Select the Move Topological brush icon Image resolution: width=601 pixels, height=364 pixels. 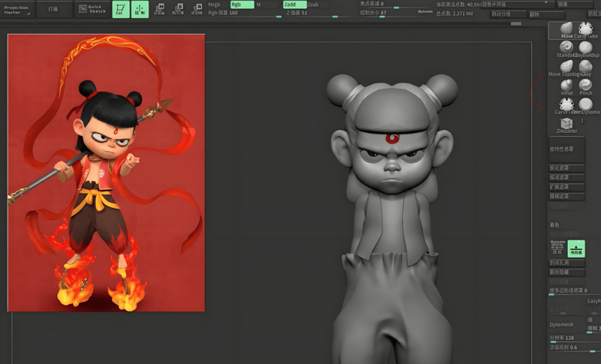[x=566, y=68]
